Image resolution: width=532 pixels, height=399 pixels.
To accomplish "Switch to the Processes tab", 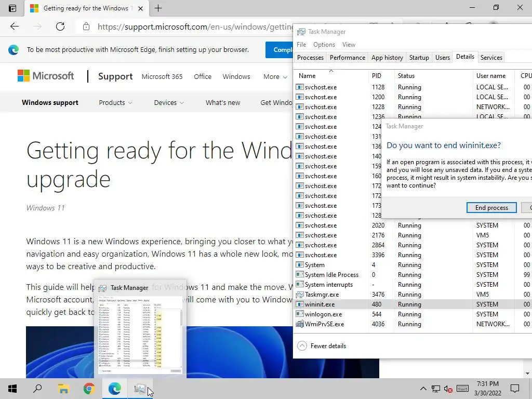I will tap(310, 58).
